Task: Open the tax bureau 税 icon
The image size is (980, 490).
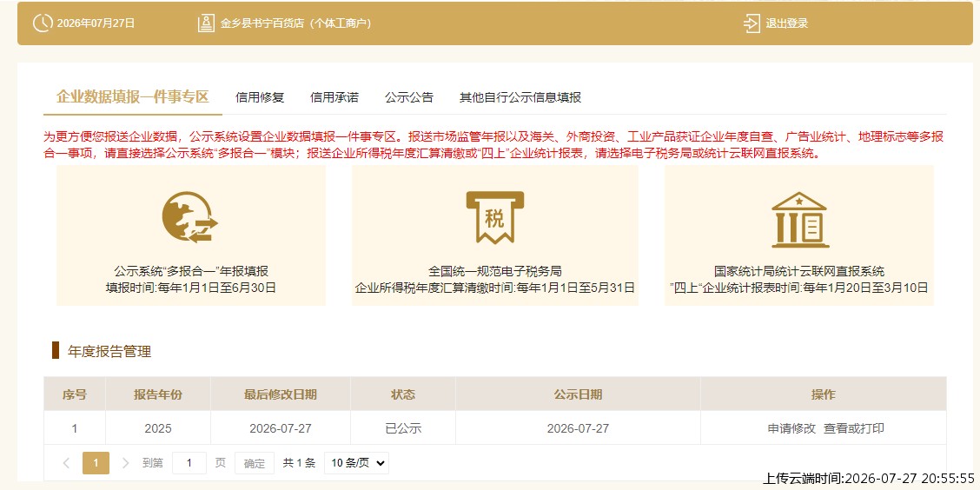Action: pyautogui.click(x=495, y=217)
